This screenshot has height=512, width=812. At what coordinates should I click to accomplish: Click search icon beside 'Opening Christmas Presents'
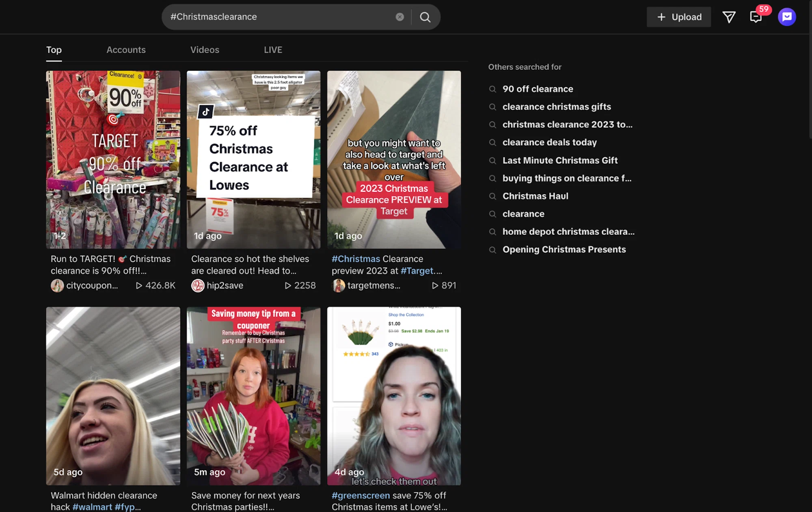click(x=492, y=250)
